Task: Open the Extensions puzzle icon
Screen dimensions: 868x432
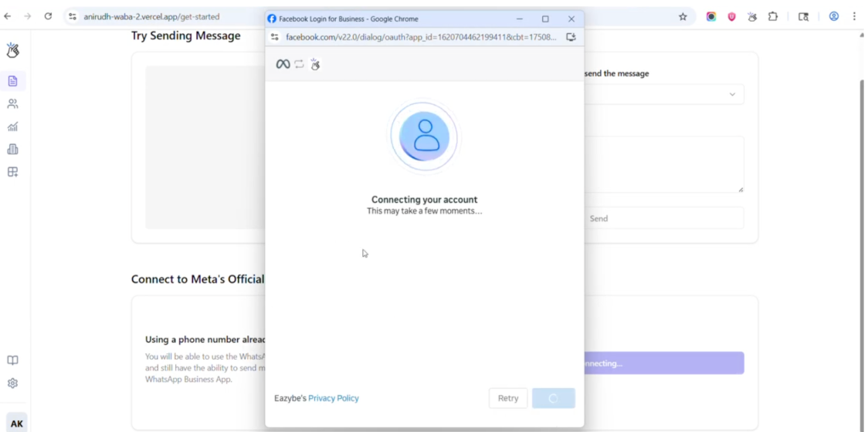Action: point(773,17)
